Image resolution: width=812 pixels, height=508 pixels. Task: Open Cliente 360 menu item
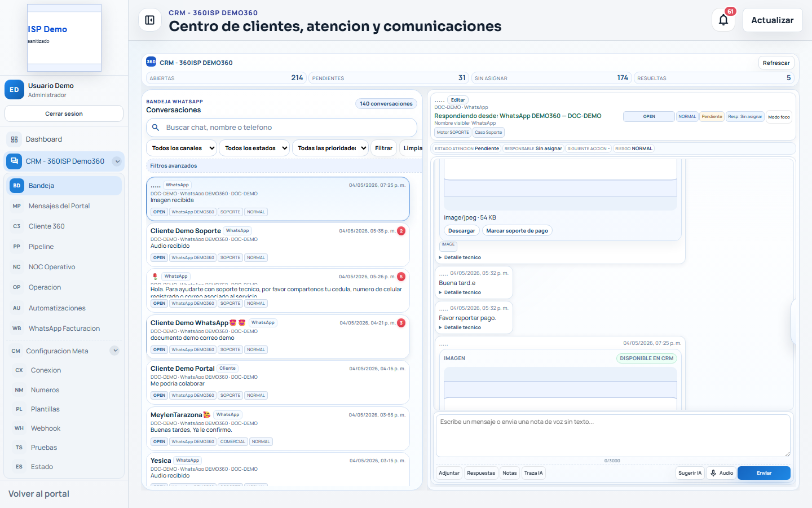[x=64, y=226]
